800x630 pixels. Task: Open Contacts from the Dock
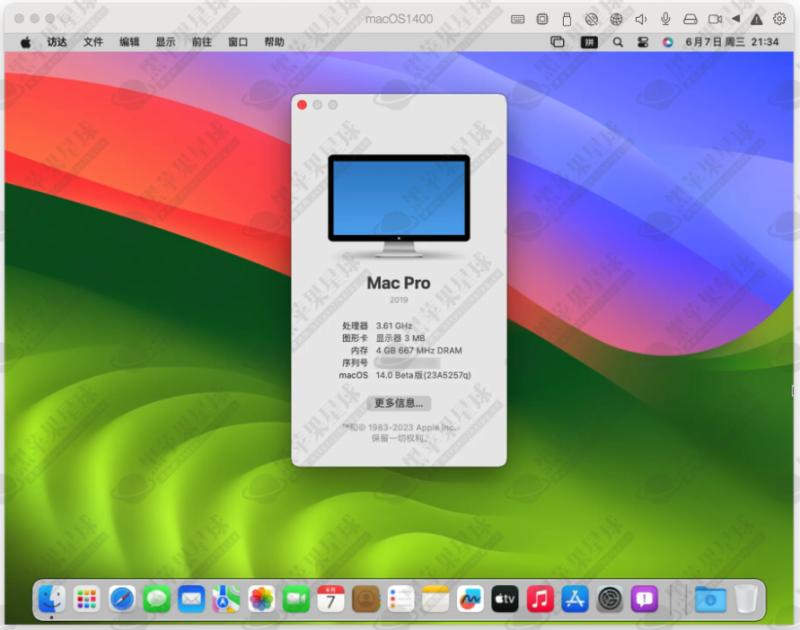pos(366,599)
